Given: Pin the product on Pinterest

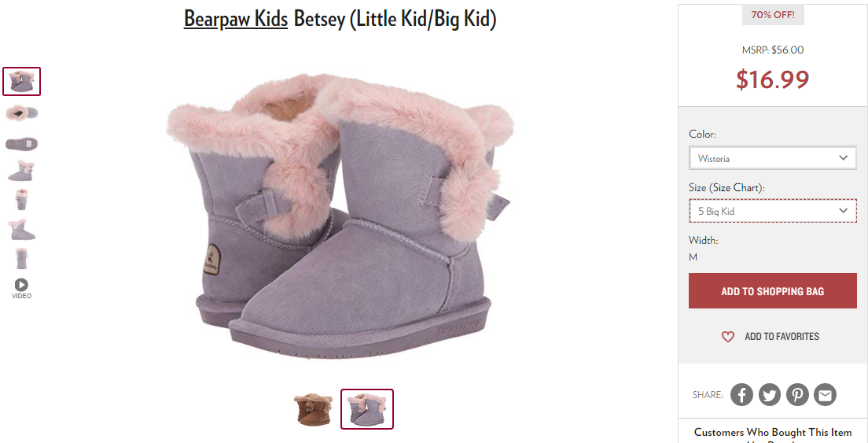Looking at the screenshot, I should coord(797,395).
